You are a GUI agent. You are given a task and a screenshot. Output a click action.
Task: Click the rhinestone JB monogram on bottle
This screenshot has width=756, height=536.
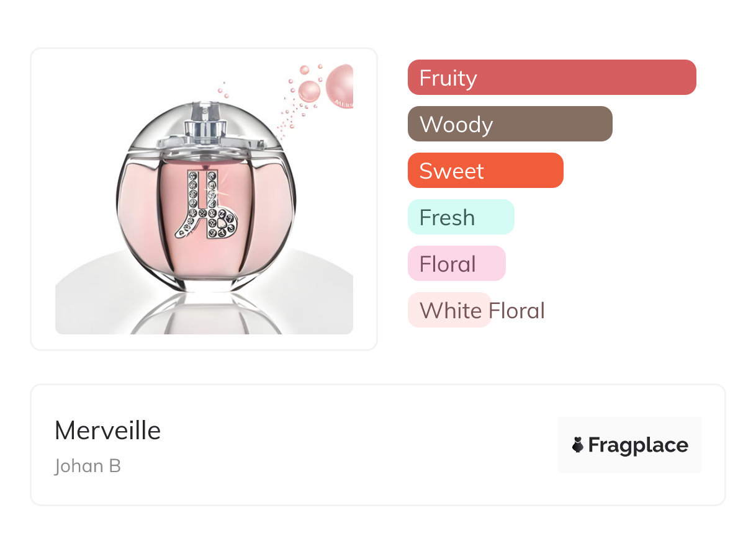click(x=205, y=205)
